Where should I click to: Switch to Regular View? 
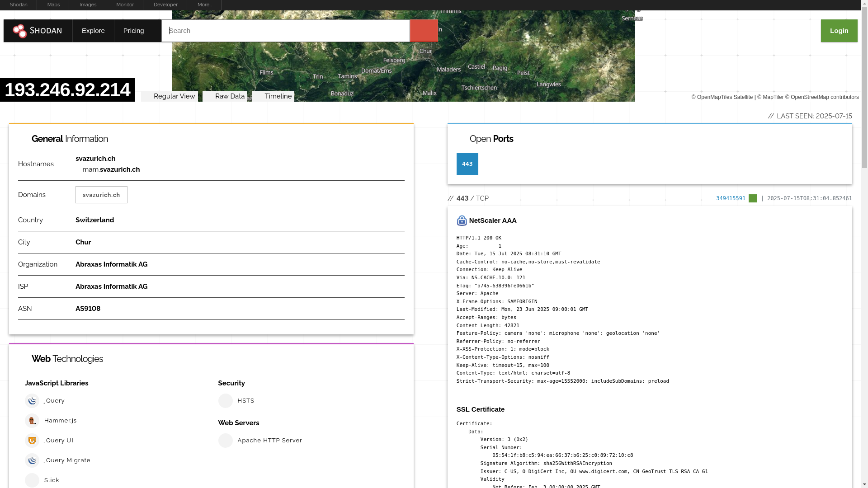tap(170, 96)
